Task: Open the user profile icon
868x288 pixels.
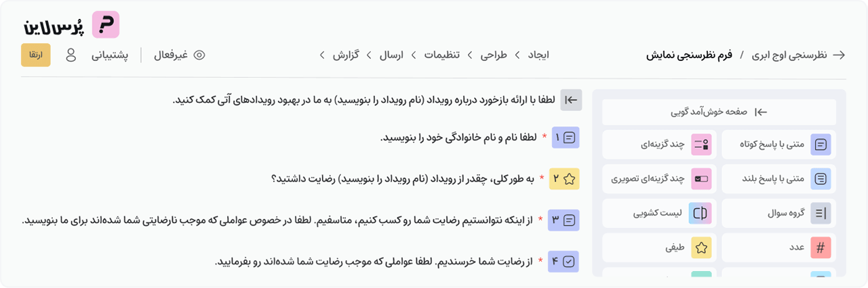Action: [71, 55]
